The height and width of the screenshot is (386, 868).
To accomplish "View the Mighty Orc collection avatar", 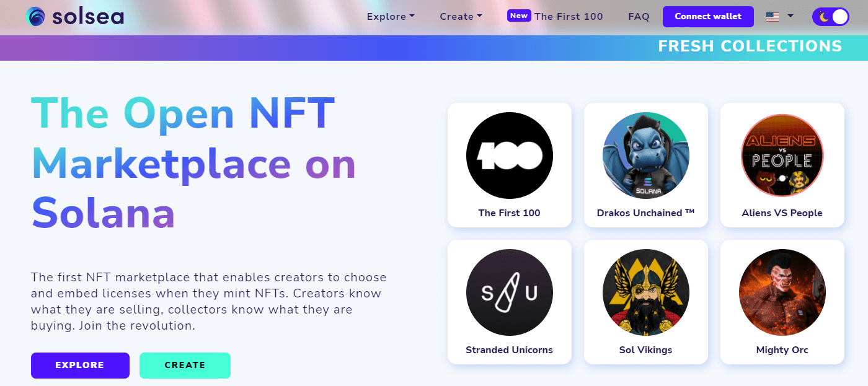I will (x=782, y=292).
